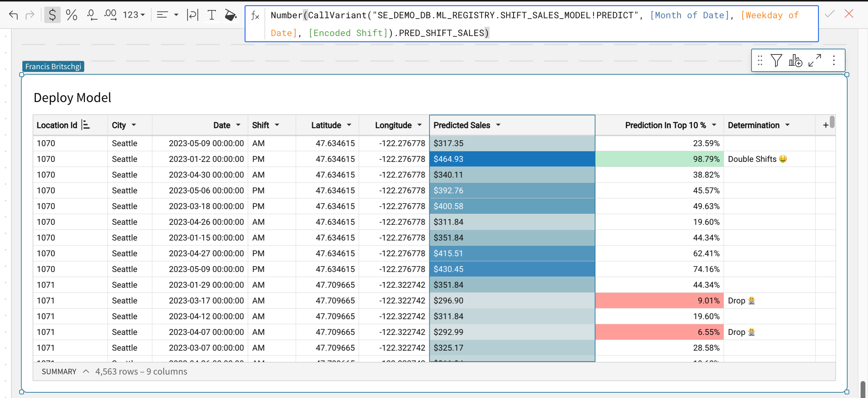The width and height of the screenshot is (868, 398).
Task: Click 4,563 rows – 9 columns summary text
Action: click(x=141, y=371)
